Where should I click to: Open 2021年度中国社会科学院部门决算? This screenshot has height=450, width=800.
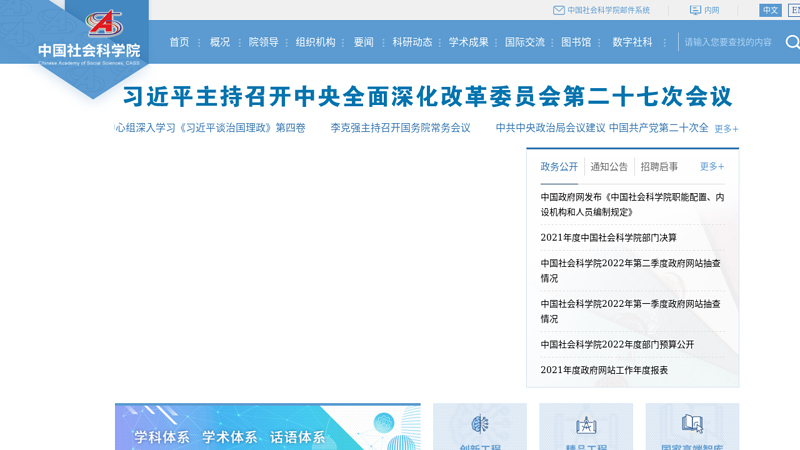pyautogui.click(x=609, y=238)
